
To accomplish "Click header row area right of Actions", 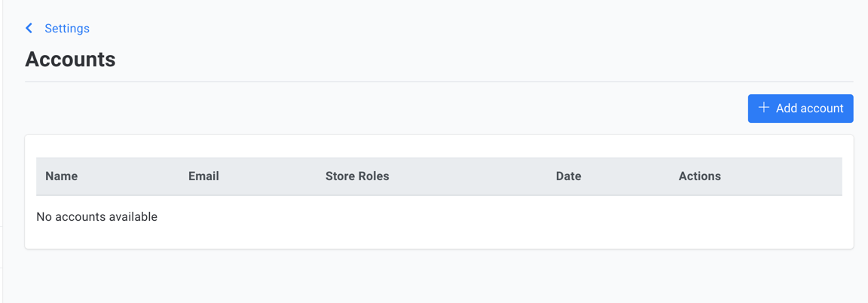I will pos(781,176).
